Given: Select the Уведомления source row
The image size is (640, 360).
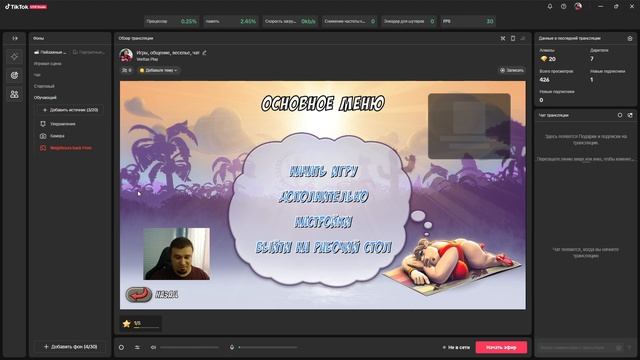Looking at the screenshot, I should point(69,124).
